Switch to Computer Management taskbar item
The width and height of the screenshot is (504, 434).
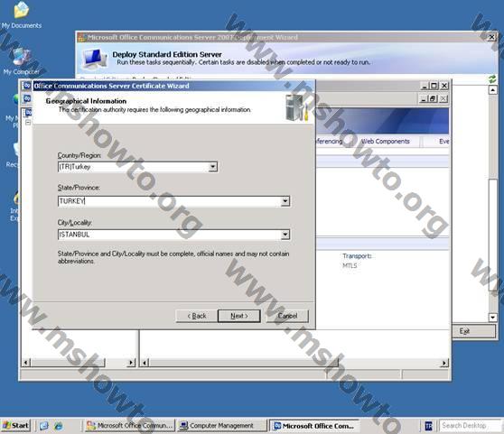[222, 426]
